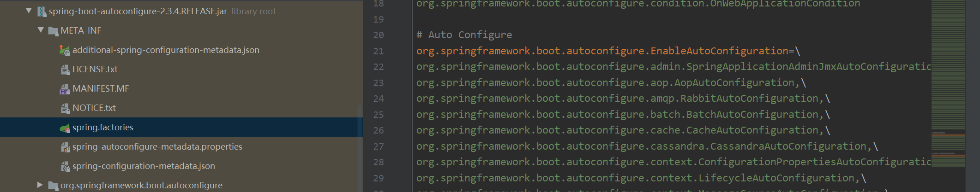The width and height of the screenshot is (980, 192).
Task: Click the LICENSE.txt file icon
Action: 65,70
